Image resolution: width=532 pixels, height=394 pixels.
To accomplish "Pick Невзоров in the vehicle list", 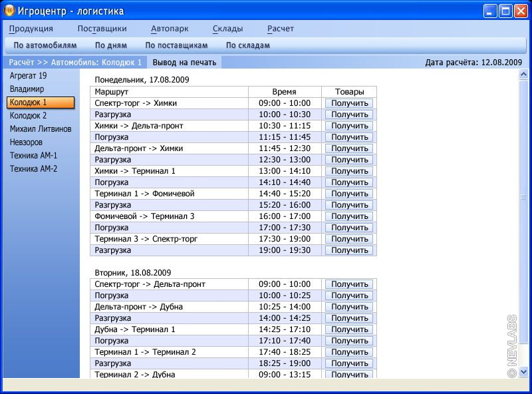I will pos(26,142).
